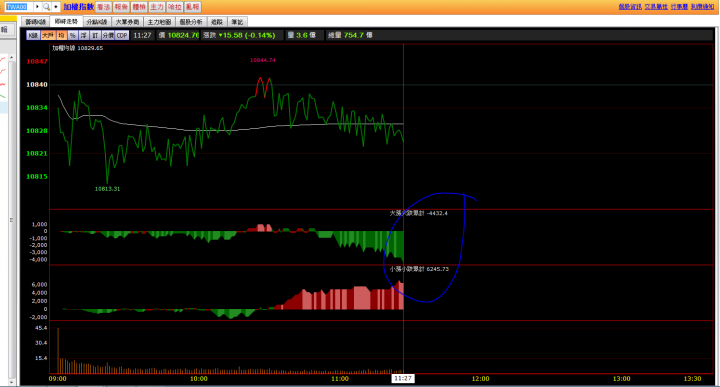Select the TWA00 symbol input field
Screen dimensions: 720x387
tap(18, 7)
